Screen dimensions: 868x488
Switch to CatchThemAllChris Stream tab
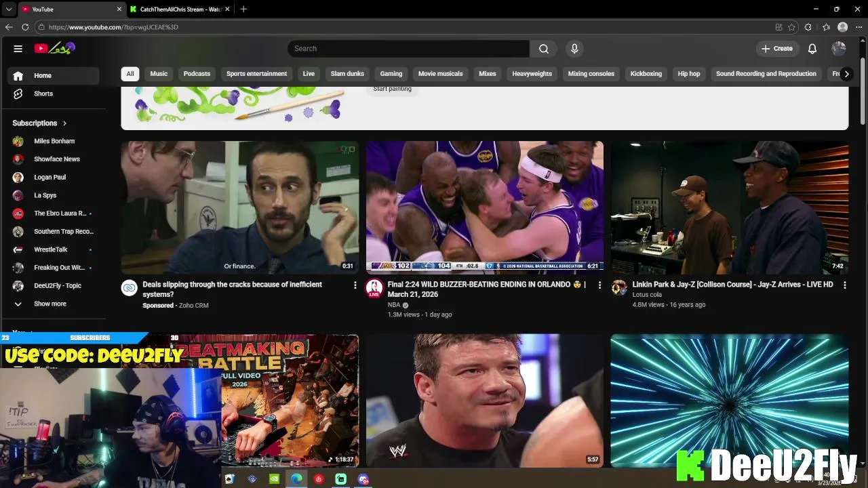tap(180, 9)
